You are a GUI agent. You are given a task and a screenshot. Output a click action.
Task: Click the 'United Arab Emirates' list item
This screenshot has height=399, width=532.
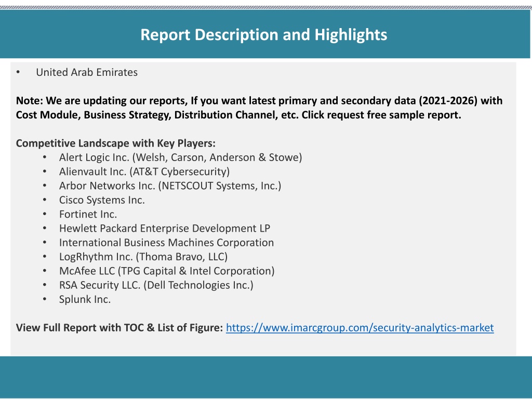coord(87,72)
